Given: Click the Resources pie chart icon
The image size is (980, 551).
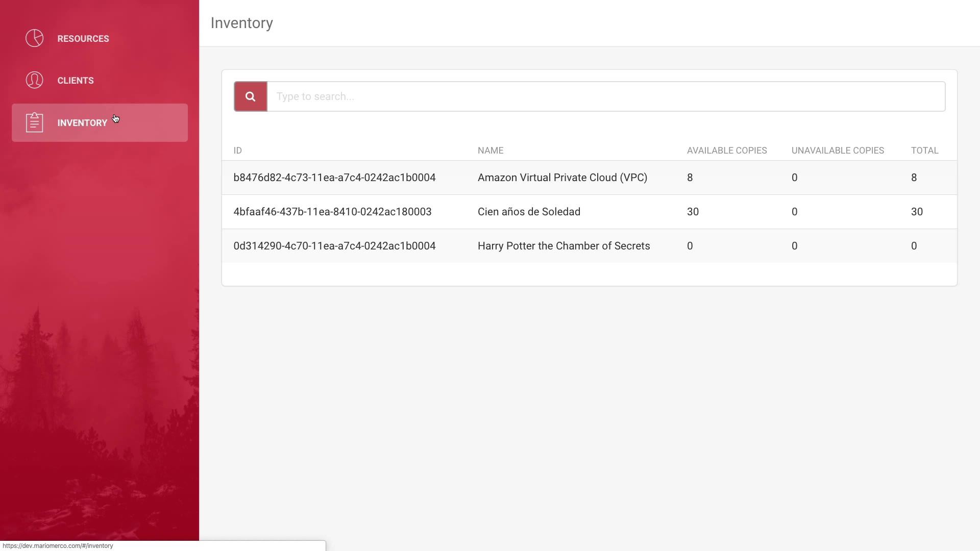Looking at the screenshot, I should coord(34,38).
